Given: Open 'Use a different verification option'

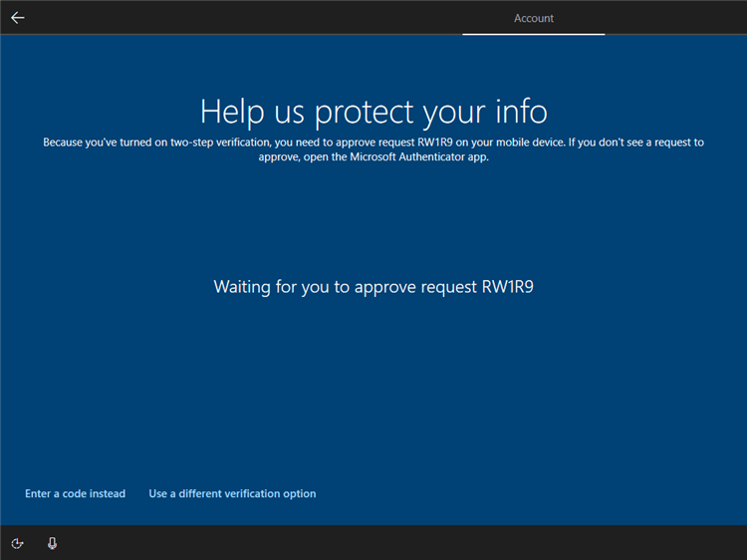Looking at the screenshot, I should click(x=232, y=494).
